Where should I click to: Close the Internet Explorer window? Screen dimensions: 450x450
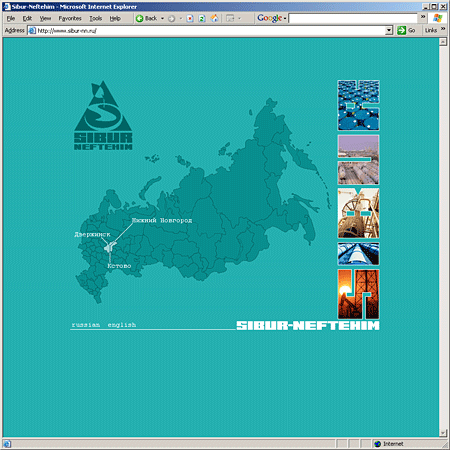click(x=443, y=7)
